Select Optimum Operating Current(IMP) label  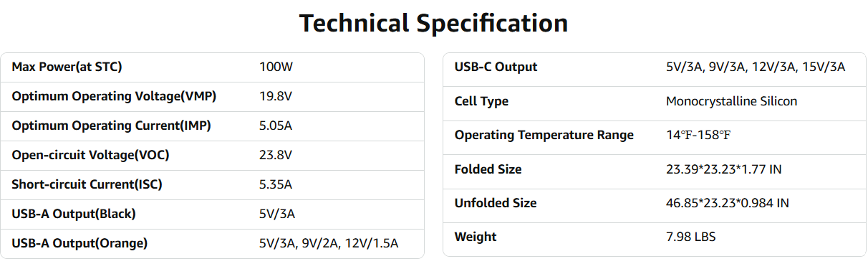pyautogui.click(x=112, y=126)
